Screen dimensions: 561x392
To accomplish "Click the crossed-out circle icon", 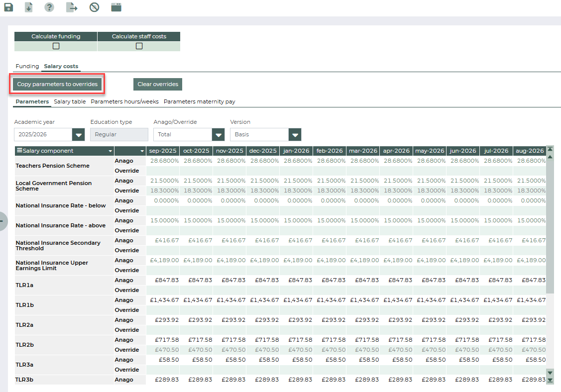I will [x=94, y=7].
